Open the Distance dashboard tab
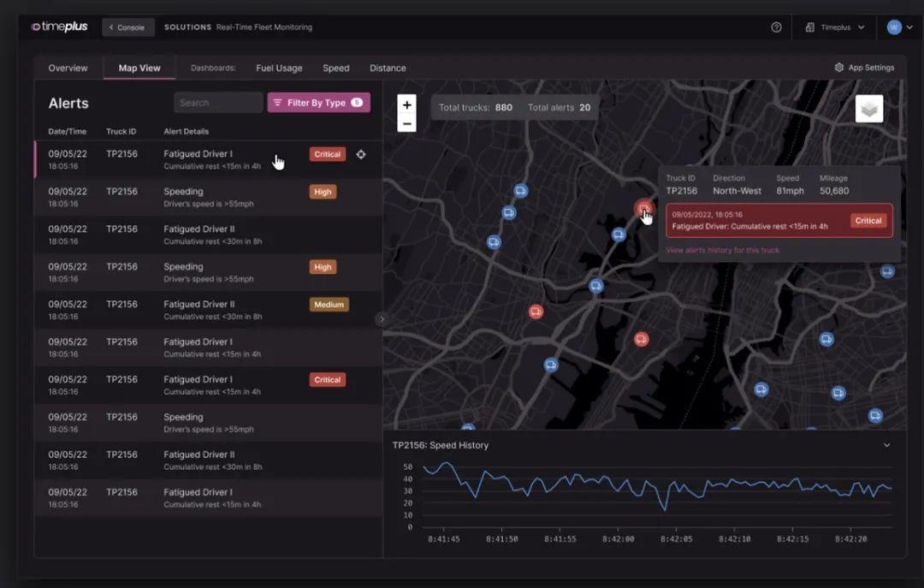The image size is (924, 588). tap(388, 68)
